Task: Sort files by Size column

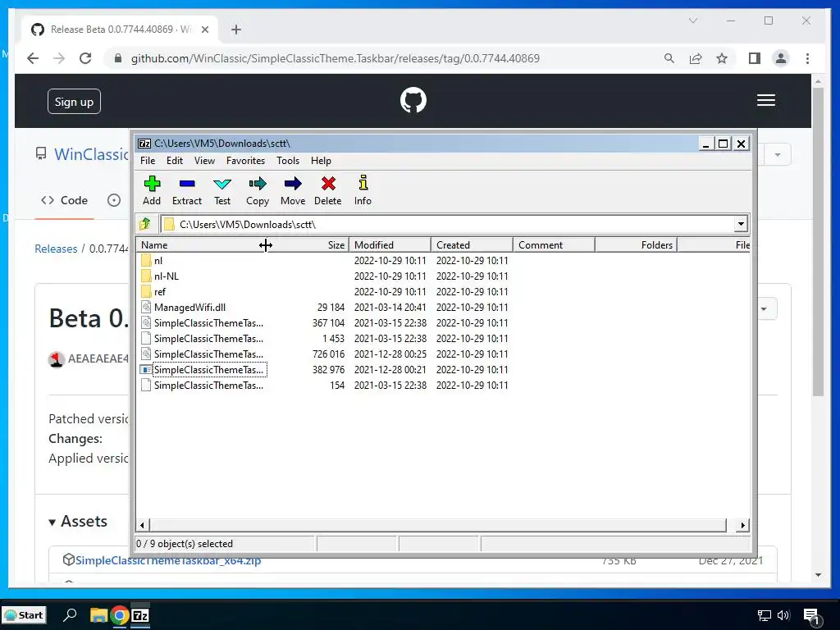Action: click(308, 244)
